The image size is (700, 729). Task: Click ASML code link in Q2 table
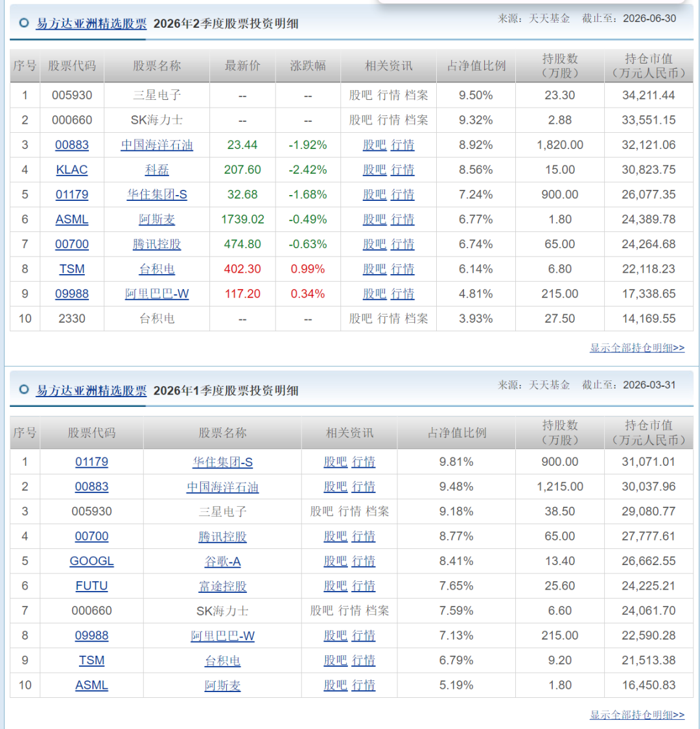(x=72, y=220)
